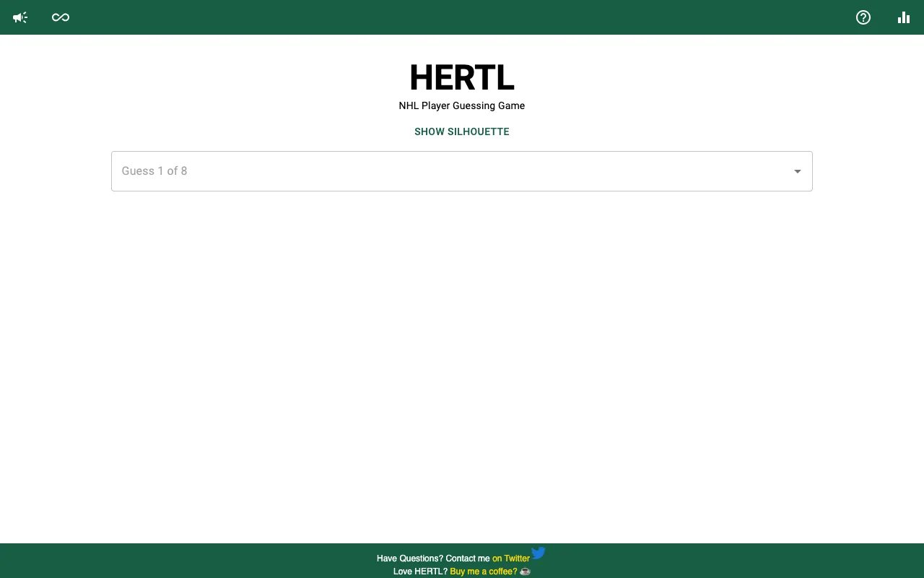Click the NHL Player Guessing Game subtitle

(462, 105)
